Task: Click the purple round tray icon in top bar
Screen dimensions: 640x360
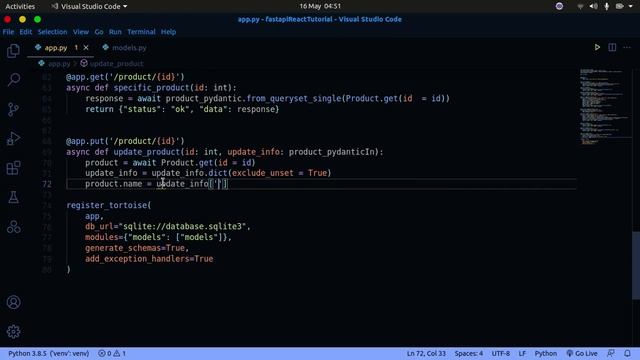Action: (x=559, y=6)
